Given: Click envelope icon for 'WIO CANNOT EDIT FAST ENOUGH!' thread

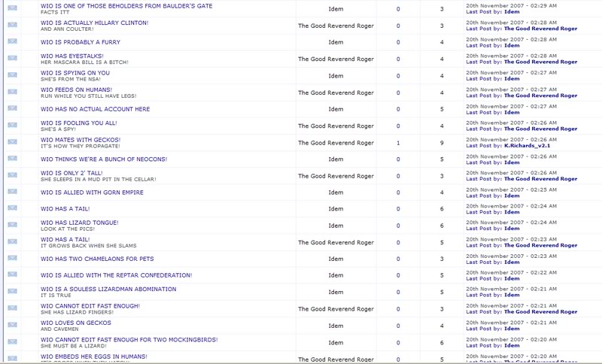Looking at the screenshot, I should click(12, 308).
